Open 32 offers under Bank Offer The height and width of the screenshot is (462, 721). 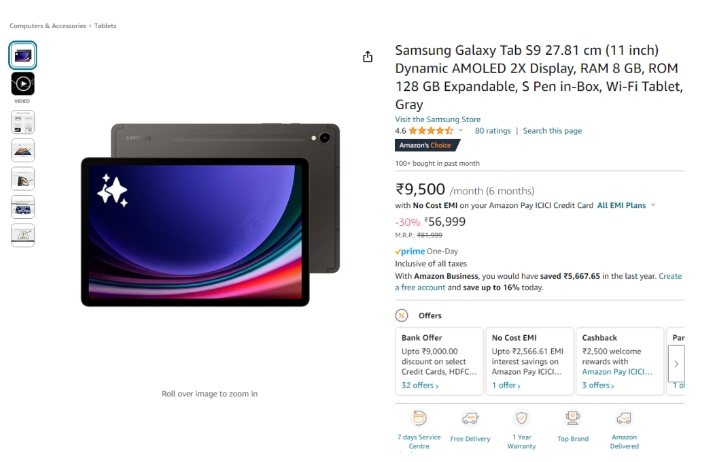coord(420,385)
